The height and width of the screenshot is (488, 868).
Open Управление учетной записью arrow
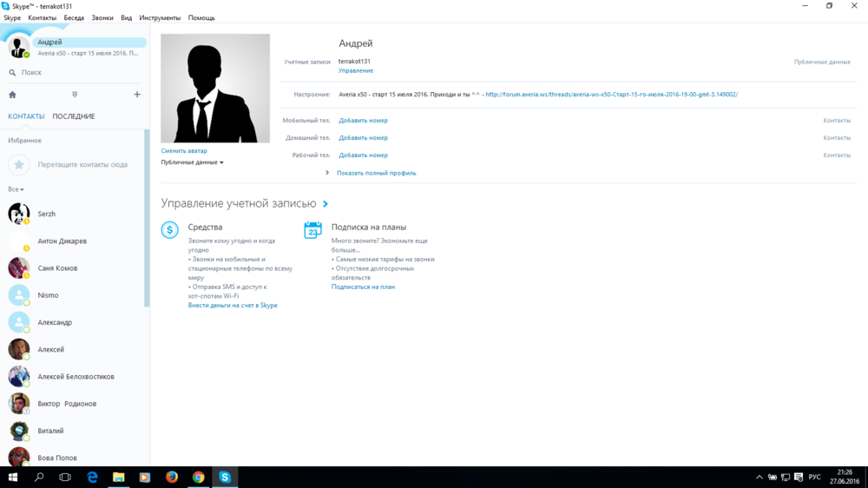(x=325, y=204)
